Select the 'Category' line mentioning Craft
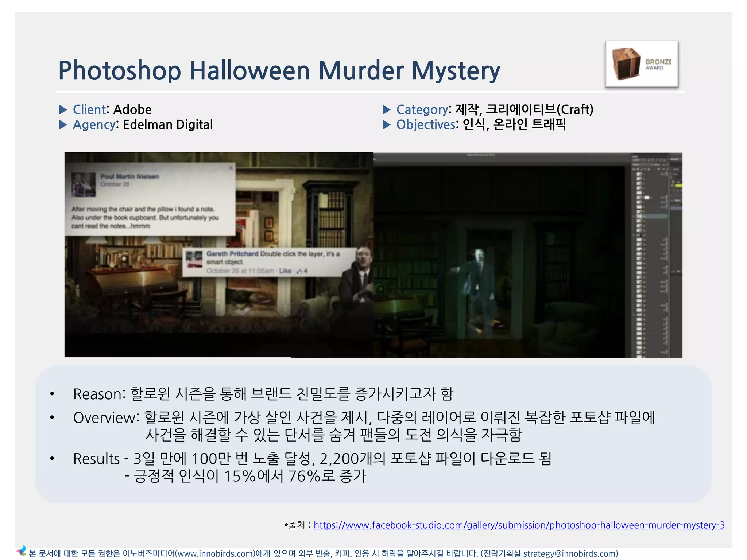The height and width of the screenshot is (560, 747). [x=495, y=109]
